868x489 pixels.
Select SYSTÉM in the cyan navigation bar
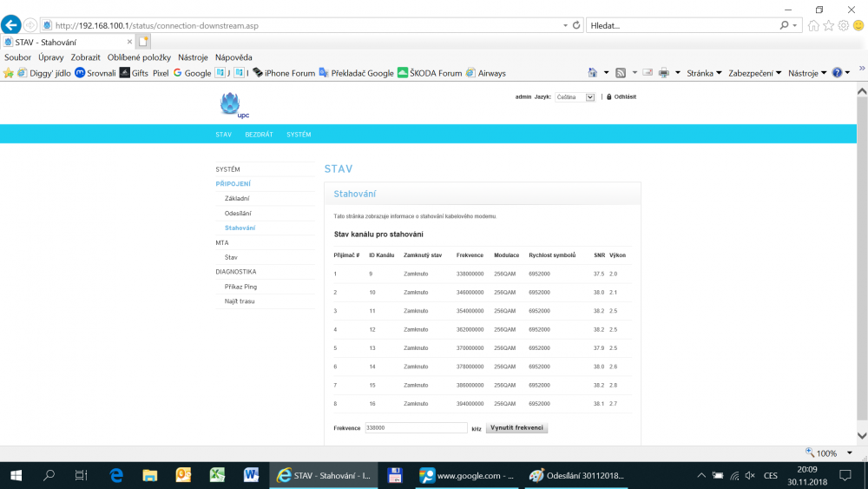click(x=299, y=135)
